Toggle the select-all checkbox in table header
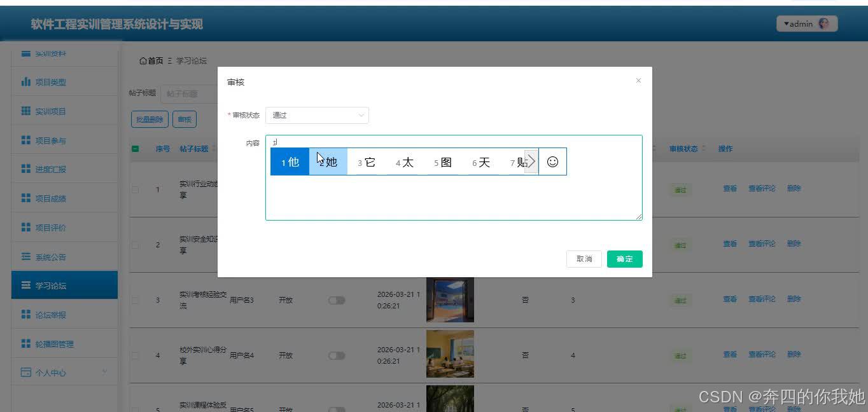Screen dimensions: 868x412 [x=136, y=149]
